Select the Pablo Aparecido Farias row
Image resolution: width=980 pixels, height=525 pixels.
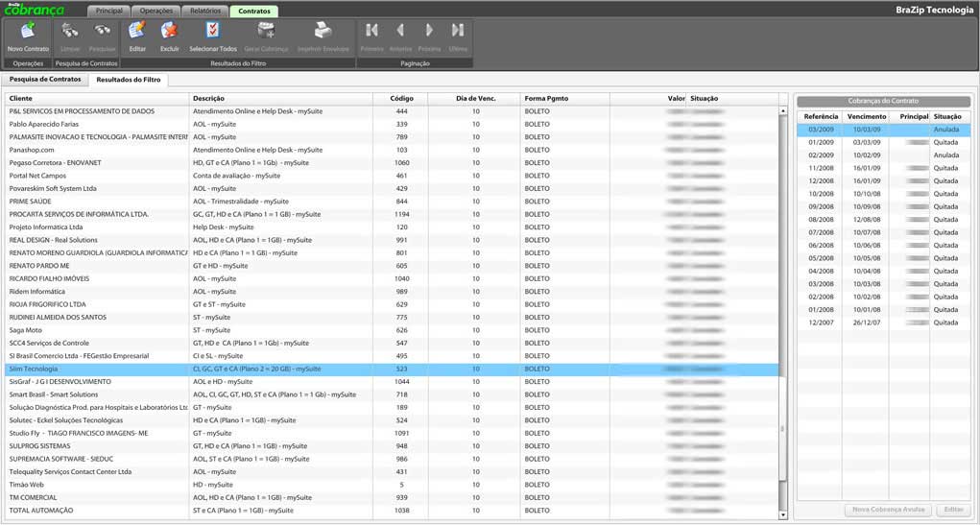click(392, 125)
